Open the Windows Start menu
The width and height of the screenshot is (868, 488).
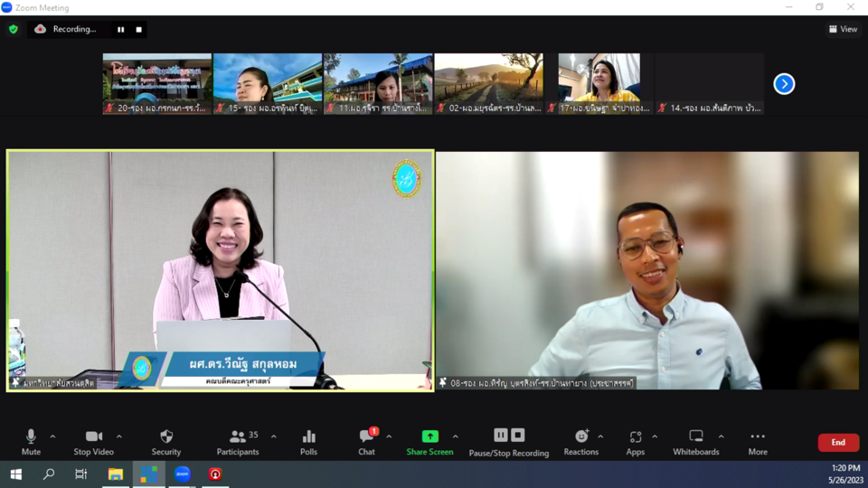(x=15, y=474)
